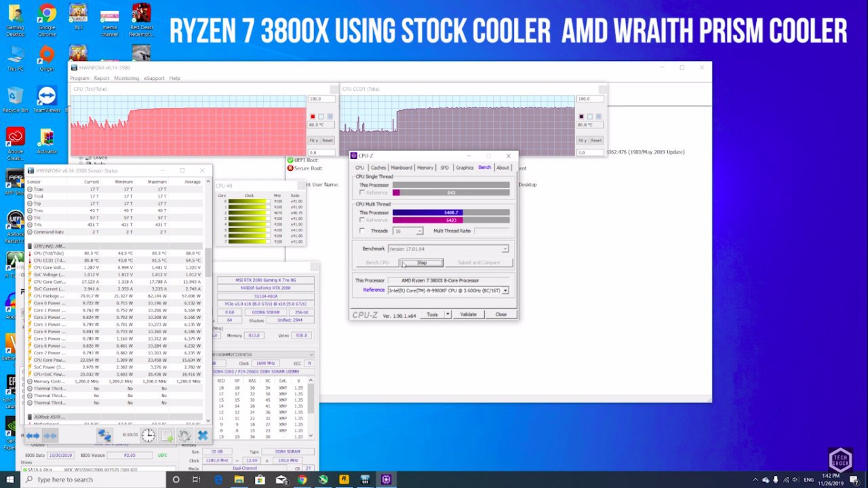Open Windows Start menu
This screenshot has width=868, height=488.
click(x=11, y=479)
